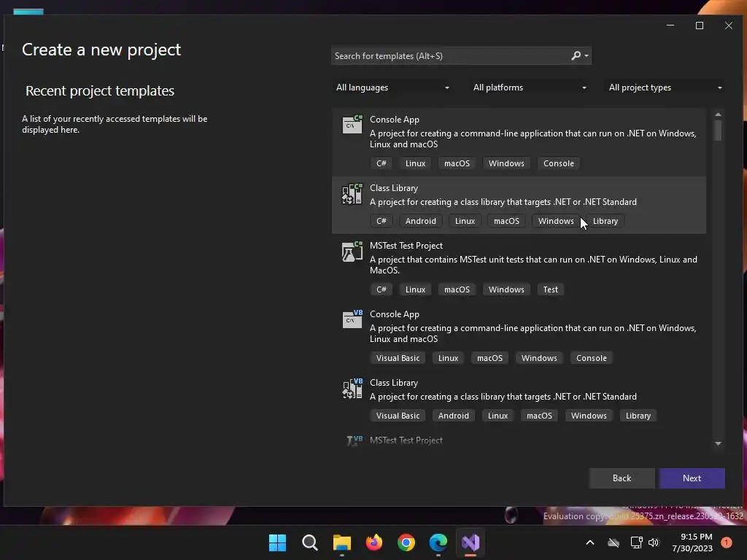Click the network icon in system tray
Image resolution: width=747 pixels, height=560 pixels.
636,542
